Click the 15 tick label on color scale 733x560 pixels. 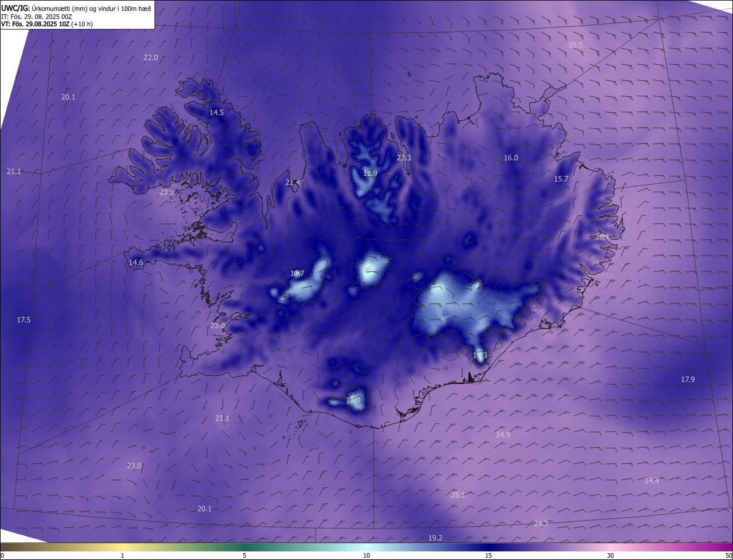(x=488, y=556)
